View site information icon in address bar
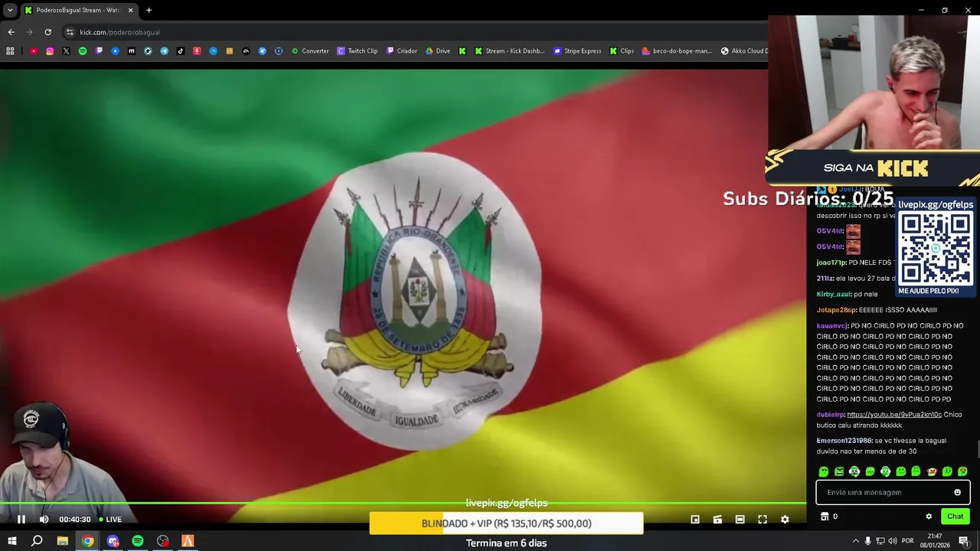 click(x=70, y=32)
